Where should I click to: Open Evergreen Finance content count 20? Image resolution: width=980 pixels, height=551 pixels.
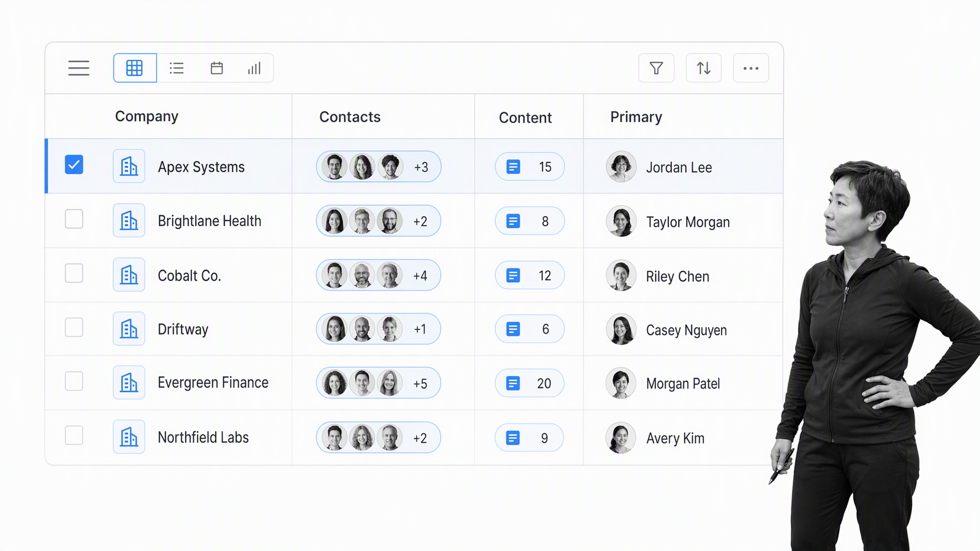[x=530, y=383]
